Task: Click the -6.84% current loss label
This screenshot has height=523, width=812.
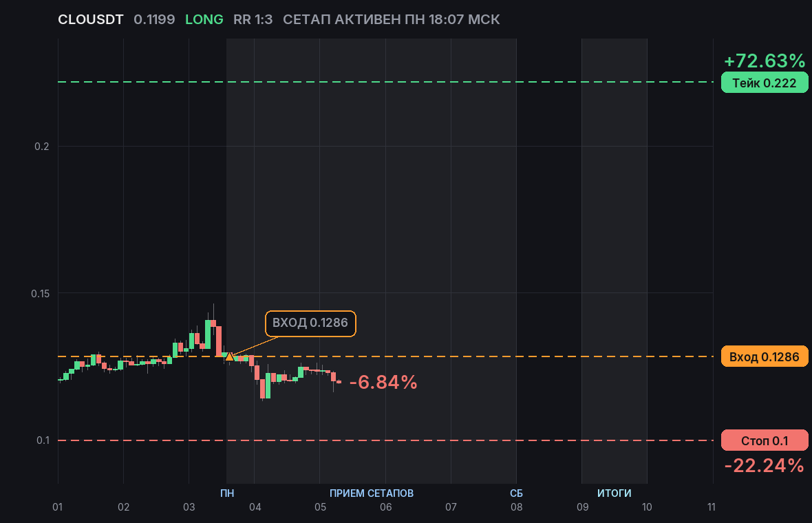Action: 383,382
